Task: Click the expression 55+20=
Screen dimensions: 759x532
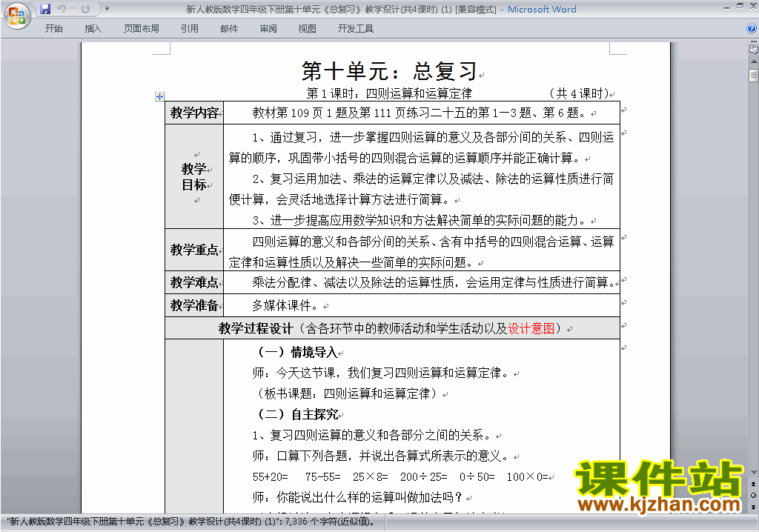Action: pyautogui.click(x=270, y=477)
